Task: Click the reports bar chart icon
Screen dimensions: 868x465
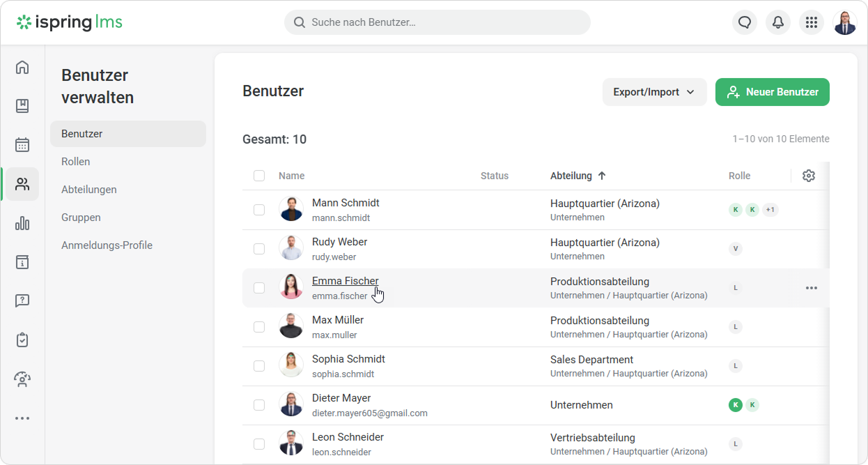Action: click(x=22, y=223)
